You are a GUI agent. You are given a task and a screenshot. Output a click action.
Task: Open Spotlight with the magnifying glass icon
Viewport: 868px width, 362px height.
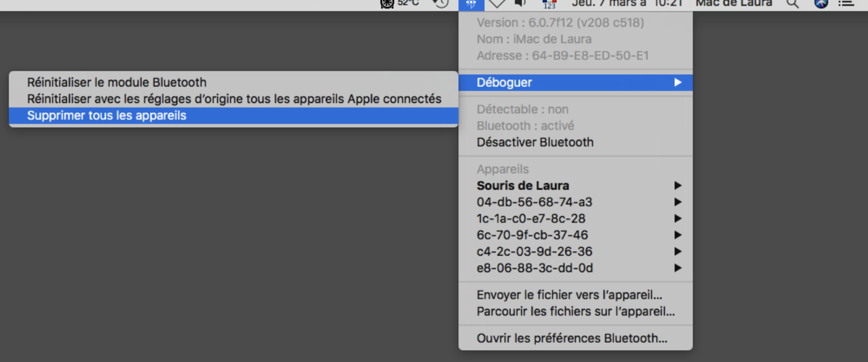point(793,5)
